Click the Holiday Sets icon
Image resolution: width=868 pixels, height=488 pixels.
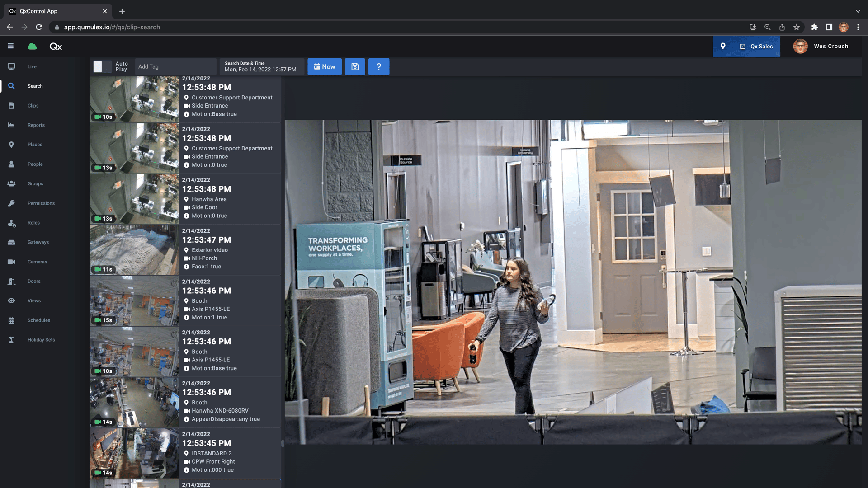coord(11,340)
